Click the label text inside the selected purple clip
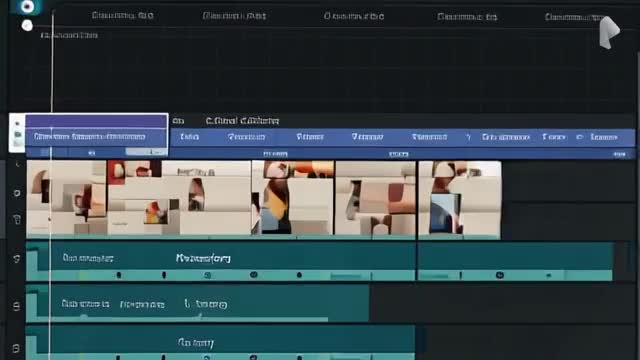 click(x=90, y=137)
